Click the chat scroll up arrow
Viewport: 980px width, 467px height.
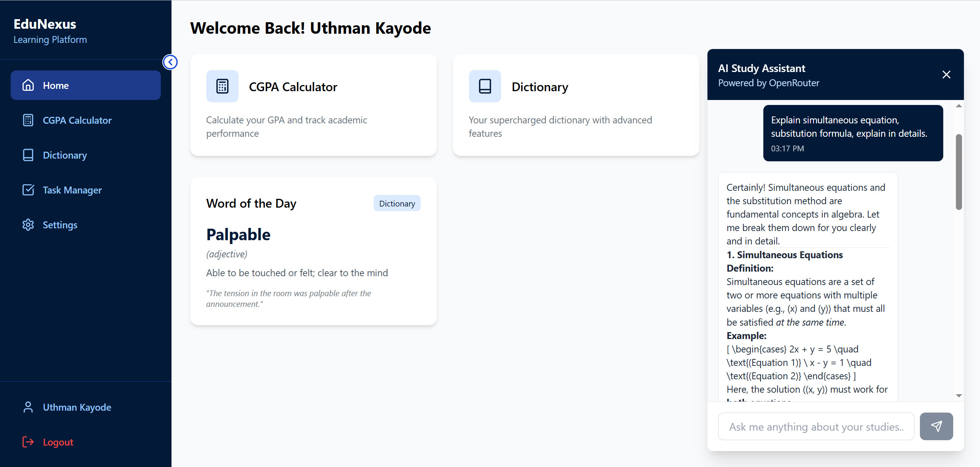pyautogui.click(x=959, y=106)
